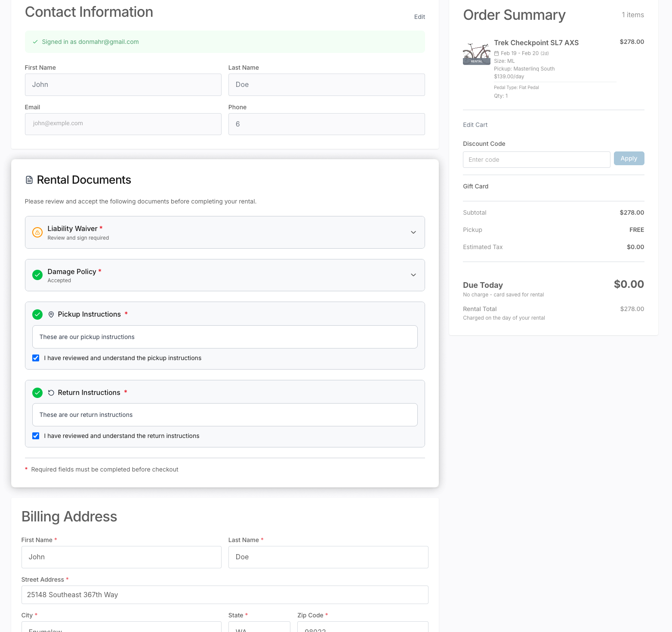Expand the Liability Waiver document
The width and height of the screenshot is (672, 632).
[x=413, y=232]
